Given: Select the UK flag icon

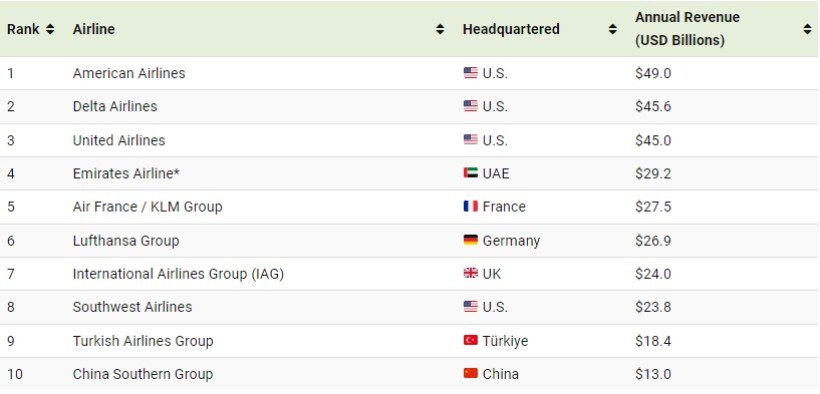Looking at the screenshot, I should pos(471,273).
